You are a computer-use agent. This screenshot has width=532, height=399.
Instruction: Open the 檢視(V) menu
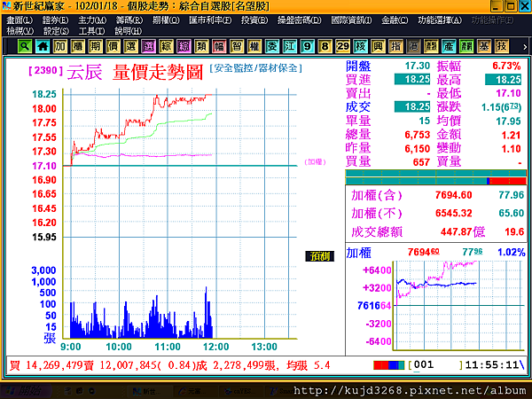(20, 31)
